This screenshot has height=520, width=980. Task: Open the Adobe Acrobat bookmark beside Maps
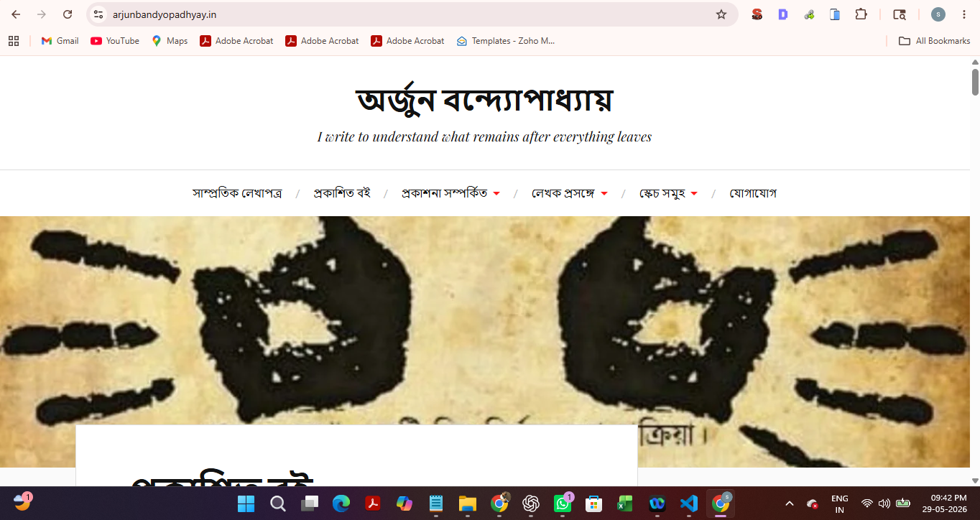tap(236, 41)
